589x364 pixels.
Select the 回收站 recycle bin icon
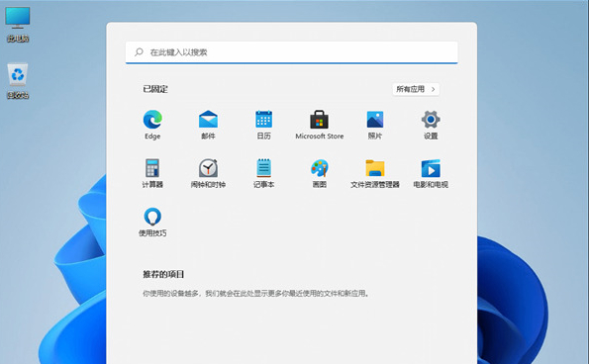[x=18, y=81]
